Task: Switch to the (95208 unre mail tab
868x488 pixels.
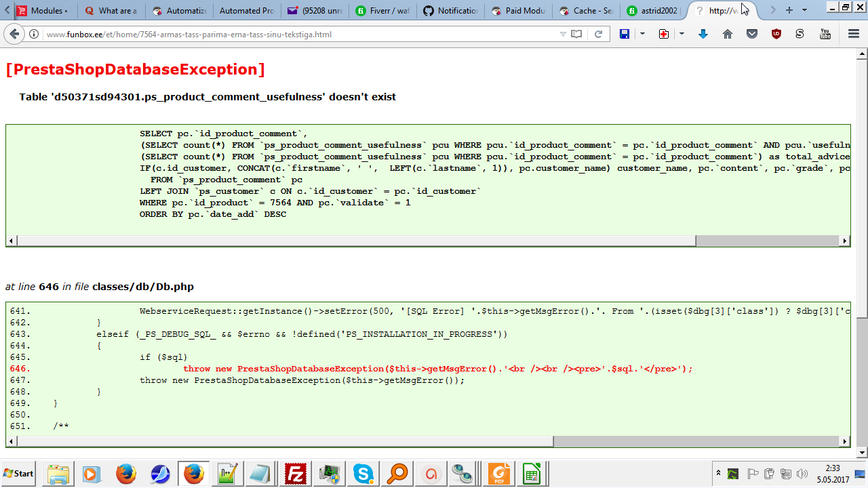Action: (315, 11)
